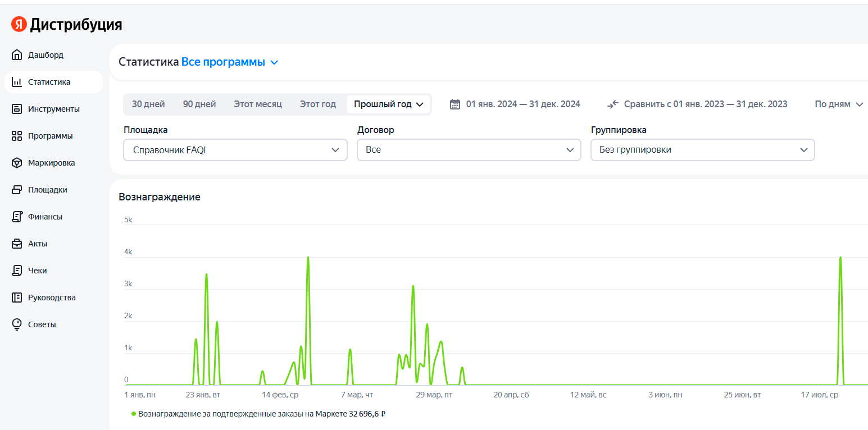
Task: Click the Yandex Distribution logo icon
Action: pos(19,24)
